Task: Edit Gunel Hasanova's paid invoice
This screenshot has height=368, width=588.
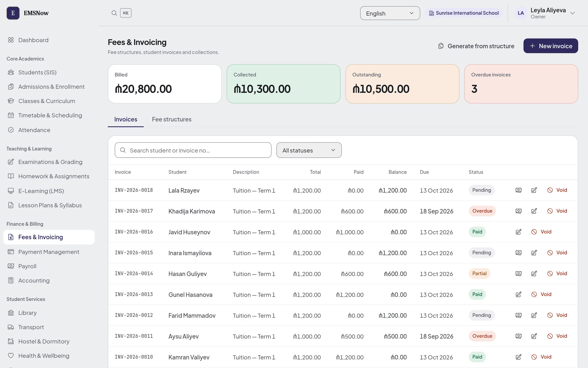Action: click(x=518, y=294)
